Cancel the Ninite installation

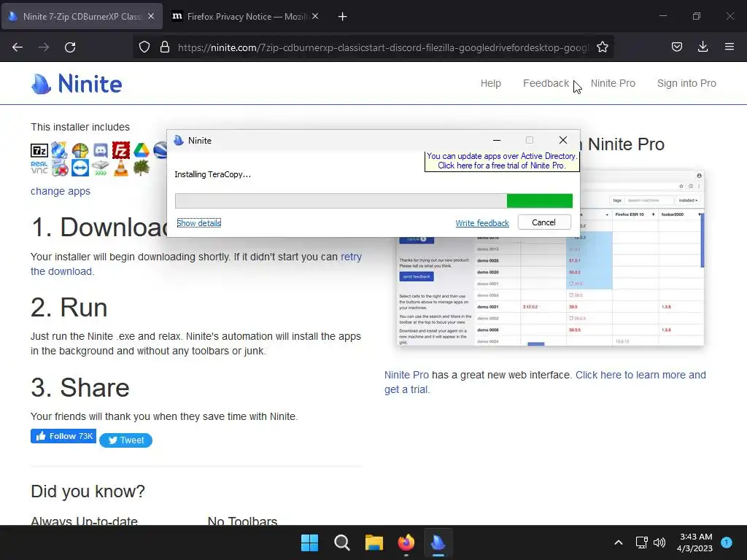pyautogui.click(x=544, y=222)
